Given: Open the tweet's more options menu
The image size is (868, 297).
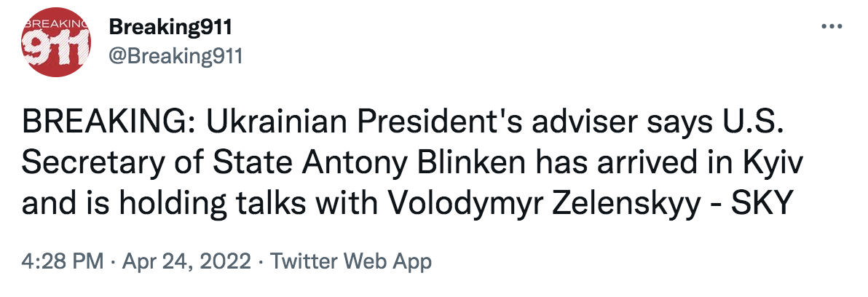Looking at the screenshot, I should click(831, 27).
